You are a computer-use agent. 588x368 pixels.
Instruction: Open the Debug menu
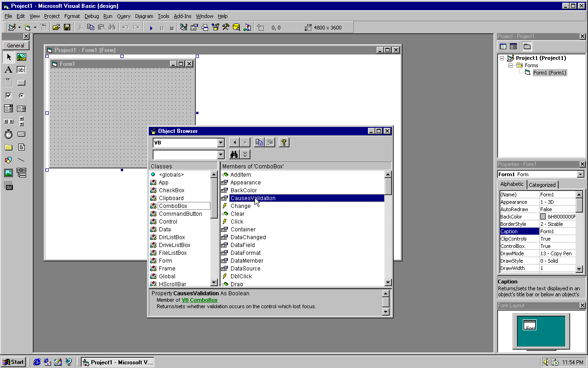(91, 16)
